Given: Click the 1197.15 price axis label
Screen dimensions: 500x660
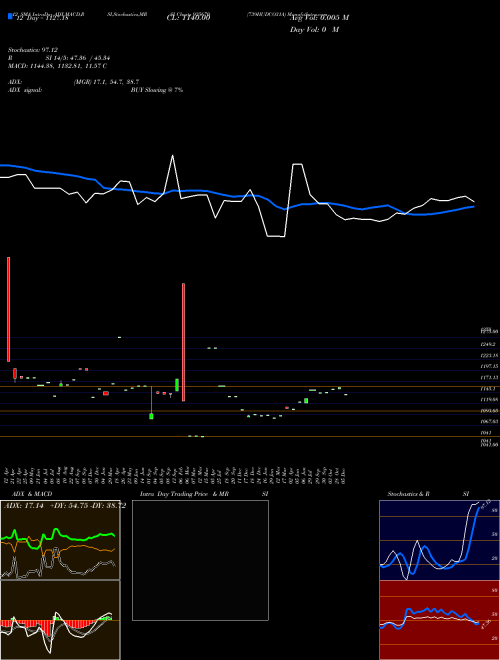Looking at the screenshot, I should pos(489,366).
